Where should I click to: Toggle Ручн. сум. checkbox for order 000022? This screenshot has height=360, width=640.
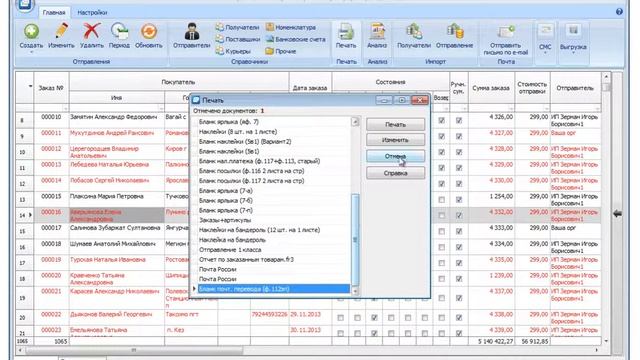coord(459,318)
